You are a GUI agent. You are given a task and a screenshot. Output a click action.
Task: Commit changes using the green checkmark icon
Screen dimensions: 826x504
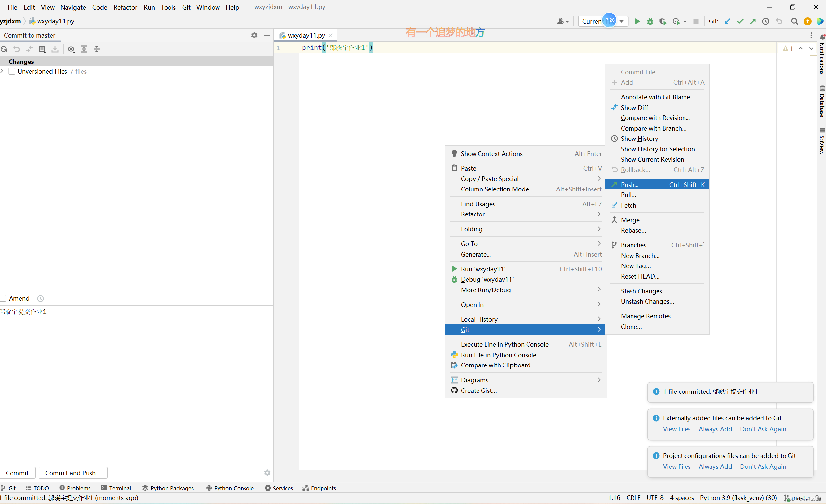740,21
